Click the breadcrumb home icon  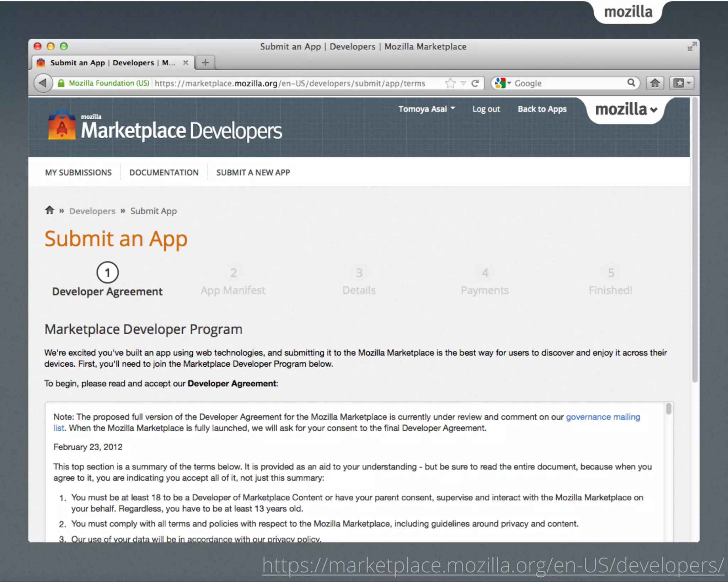50,210
